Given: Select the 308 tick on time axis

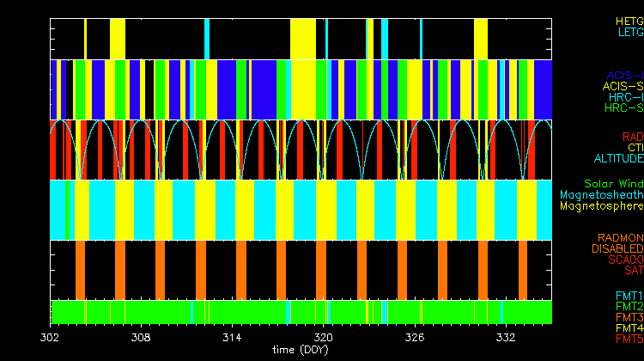Looking at the screenshot, I should [142, 338].
